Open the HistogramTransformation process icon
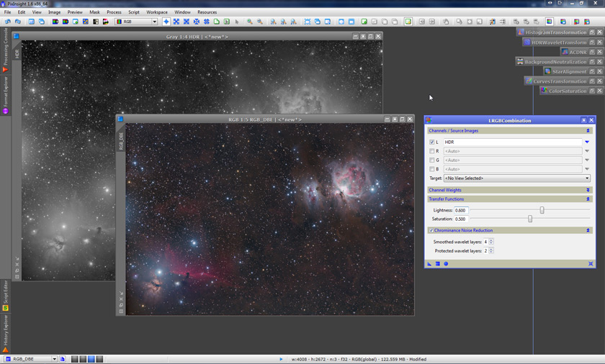 [x=555, y=32]
